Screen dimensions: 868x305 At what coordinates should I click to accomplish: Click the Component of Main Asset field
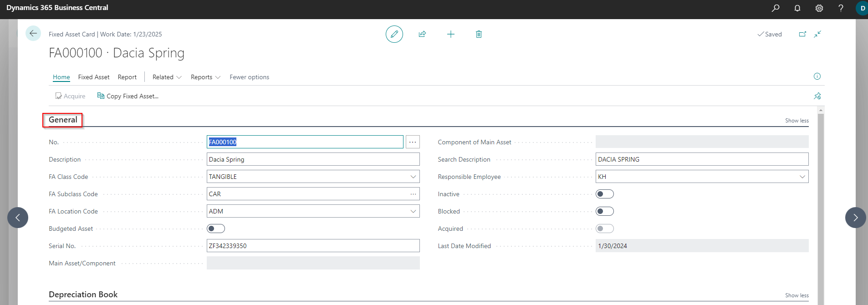click(x=702, y=142)
